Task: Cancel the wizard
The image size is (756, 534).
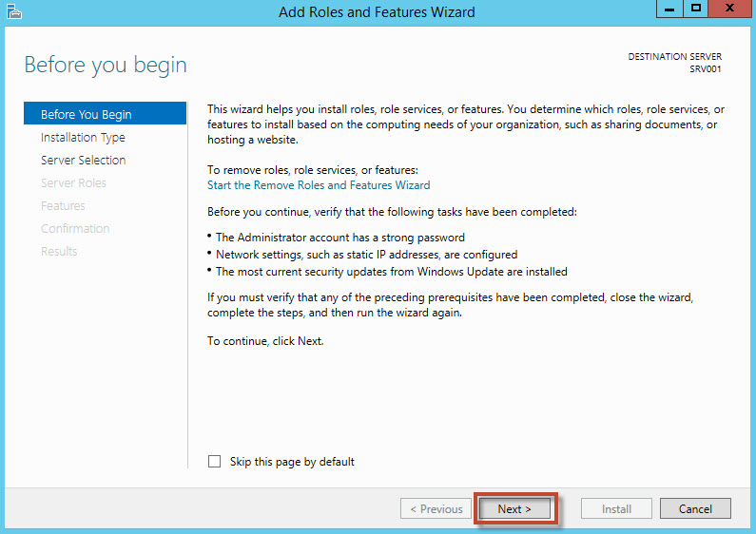Action: 695,509
